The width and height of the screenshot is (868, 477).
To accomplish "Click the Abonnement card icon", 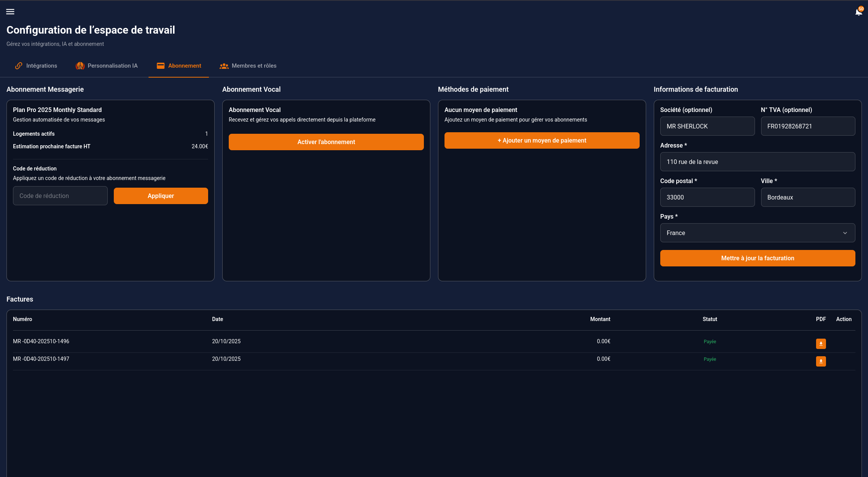I will 161,66.
